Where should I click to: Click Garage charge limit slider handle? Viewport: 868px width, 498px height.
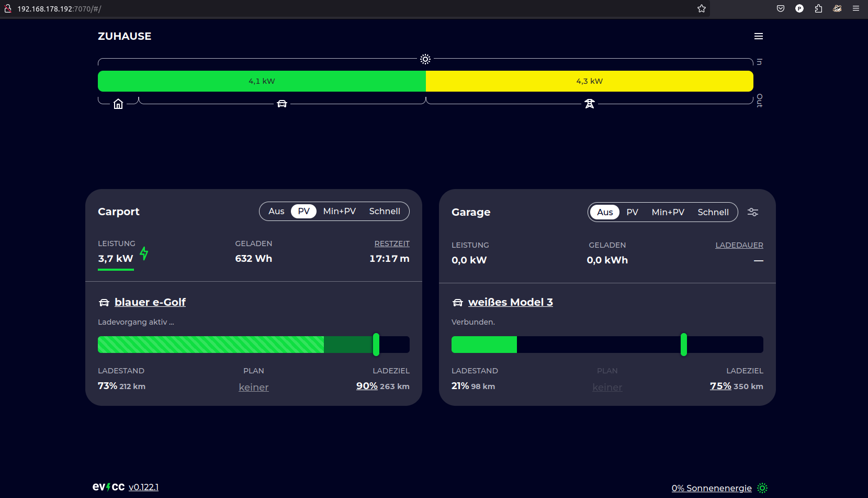tap(683, 345)
